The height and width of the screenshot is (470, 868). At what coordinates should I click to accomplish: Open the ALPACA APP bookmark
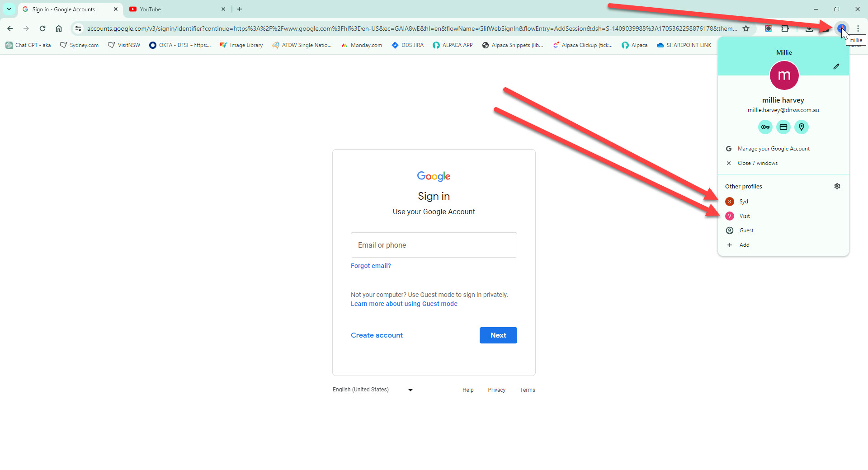(x=453, y=45)
